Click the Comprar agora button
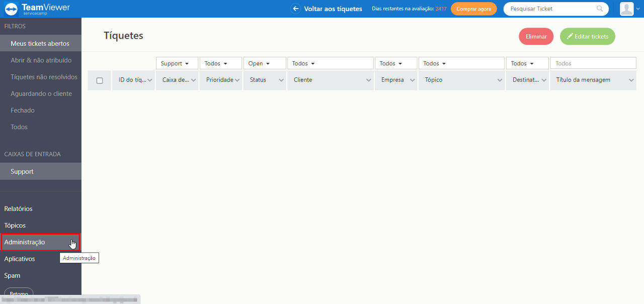This screenshot has width=644, height=304. point(474,9)
